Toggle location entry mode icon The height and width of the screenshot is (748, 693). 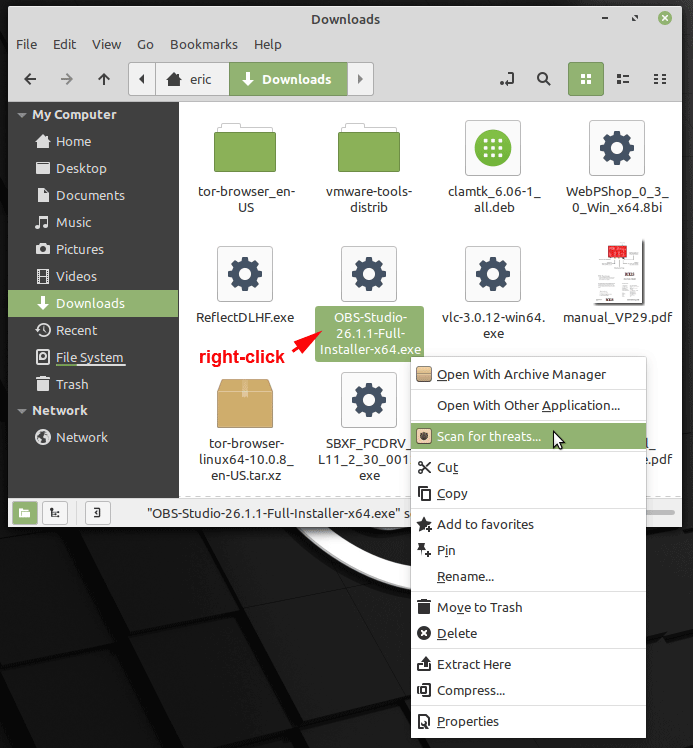click(x=507, y=79)
